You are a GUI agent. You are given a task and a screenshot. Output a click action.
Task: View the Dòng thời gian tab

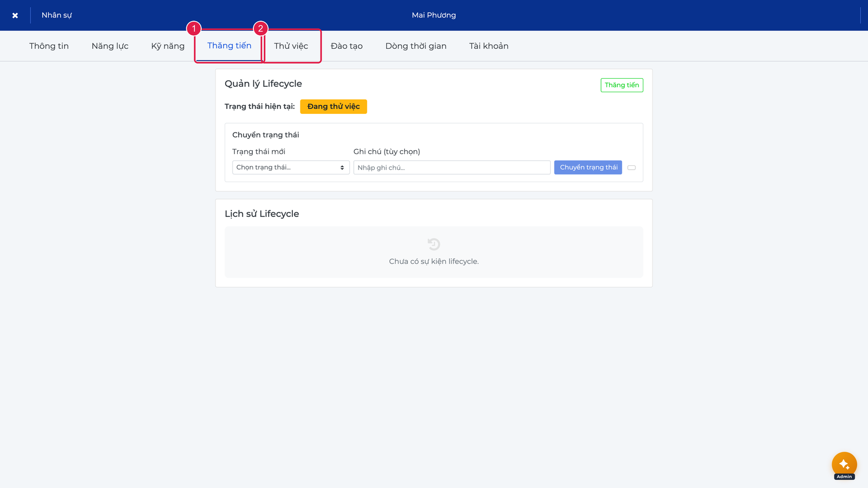click(416, 46)
